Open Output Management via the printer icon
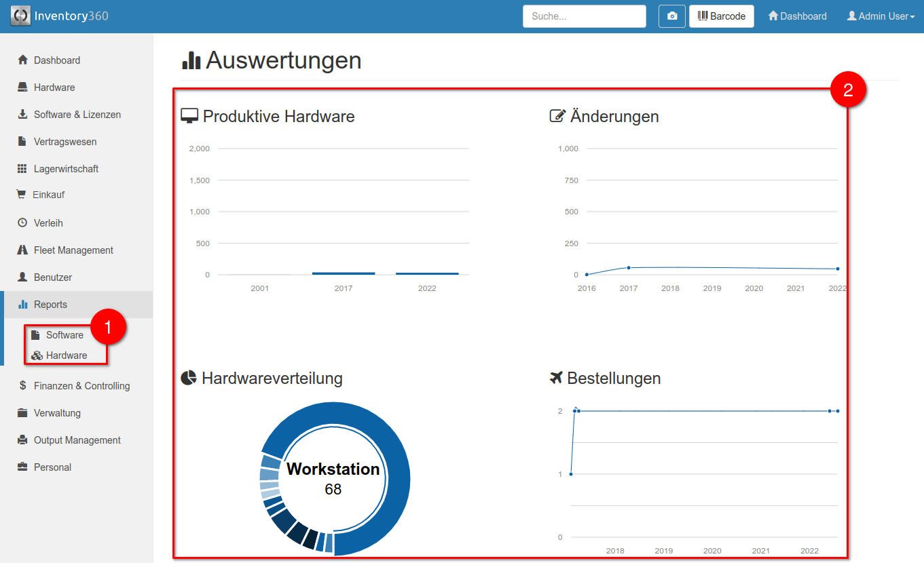Viewport: 924px width, 563px height. coord(22,440)
